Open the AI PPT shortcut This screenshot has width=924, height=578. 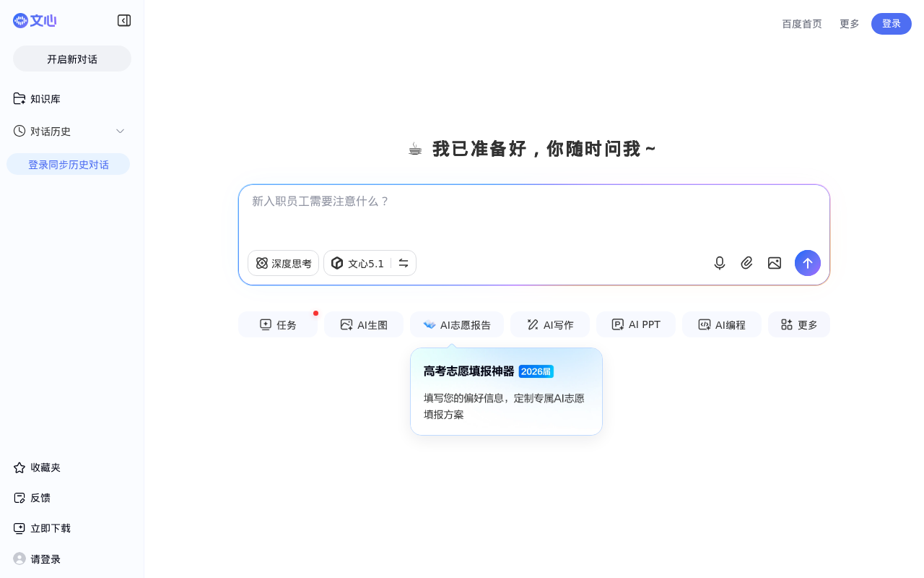click(x=636, y=324)
